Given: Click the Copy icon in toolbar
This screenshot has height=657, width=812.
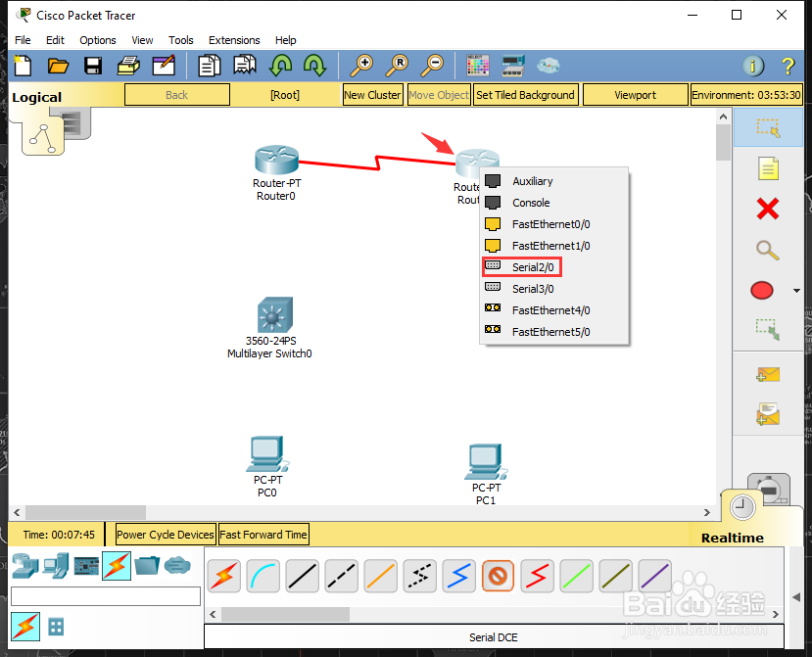Looking at the screenshot, I should point(210,66).
